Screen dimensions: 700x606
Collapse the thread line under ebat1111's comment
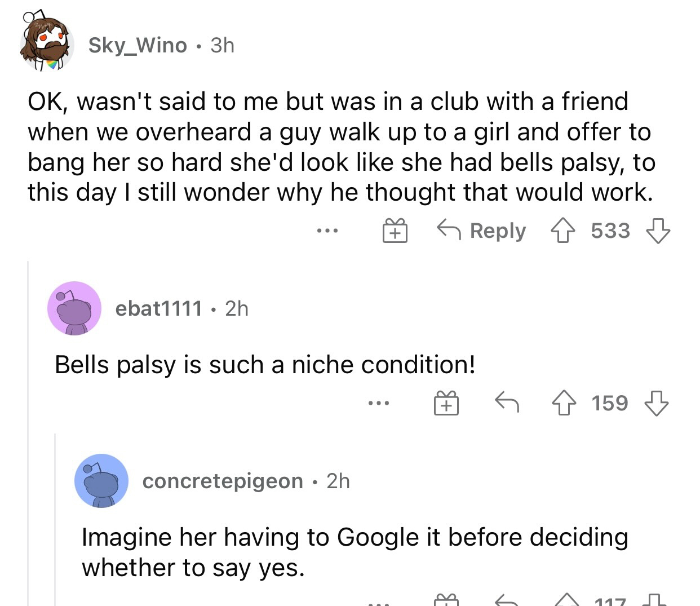point(55,519)
